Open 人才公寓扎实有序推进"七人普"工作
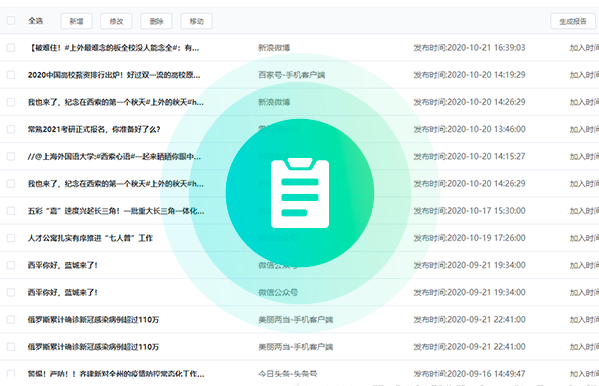This screenshot has width=599, height=386. (90, 238)
